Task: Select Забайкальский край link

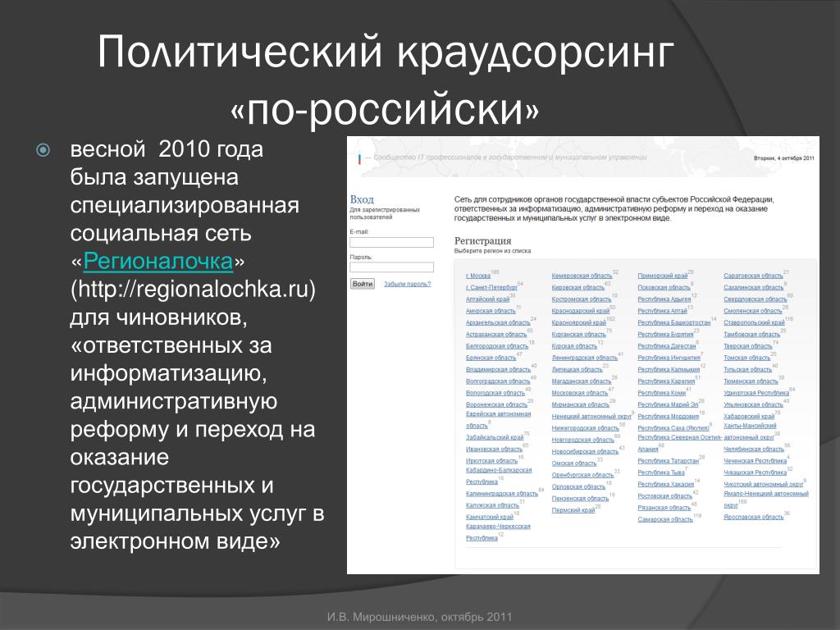Action: [x=495, y=438]
